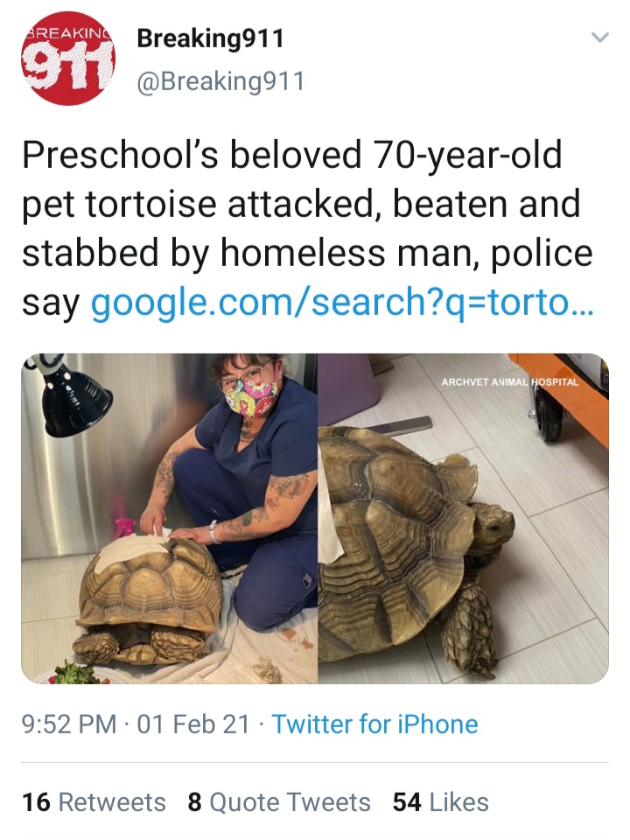This screenshot has height=840, width=630.
Task: Open the Twitter for iPhone source link
Action: (375, 724)
